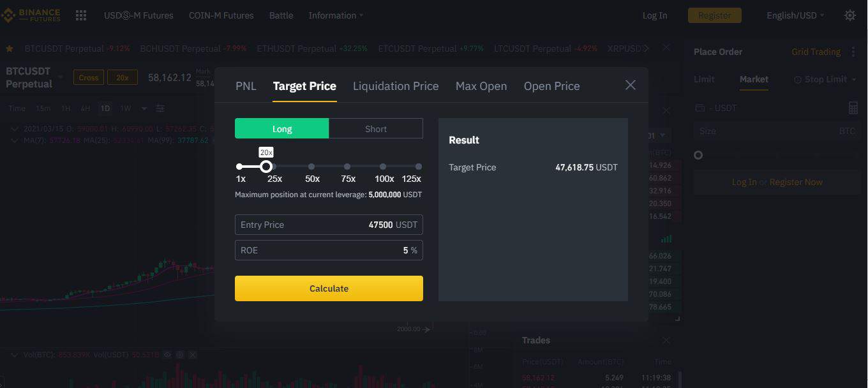868x388 pixels.
Task: Click the settings gear icon in header
Action: point(850,15)
